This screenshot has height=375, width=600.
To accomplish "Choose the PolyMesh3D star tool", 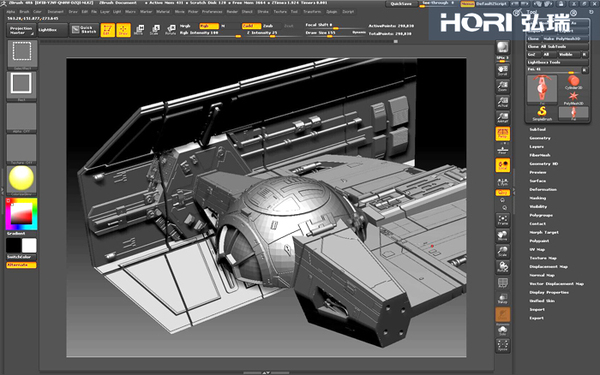I will coord(573,98).
